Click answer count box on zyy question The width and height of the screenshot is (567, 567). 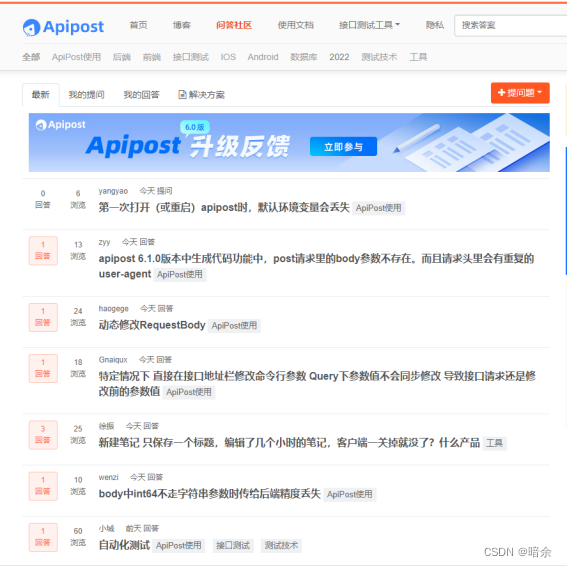tap(43, 251)
